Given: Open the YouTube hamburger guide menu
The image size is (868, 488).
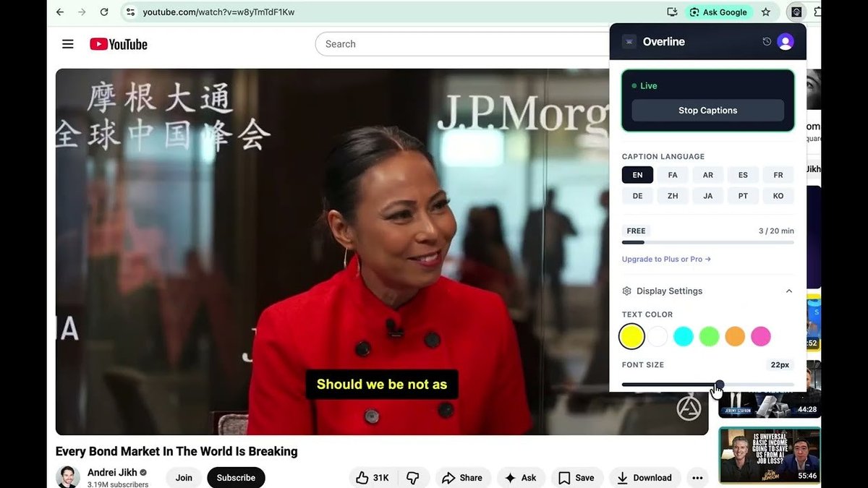Looking at the screenshot, I should click(x=68, y=44).
